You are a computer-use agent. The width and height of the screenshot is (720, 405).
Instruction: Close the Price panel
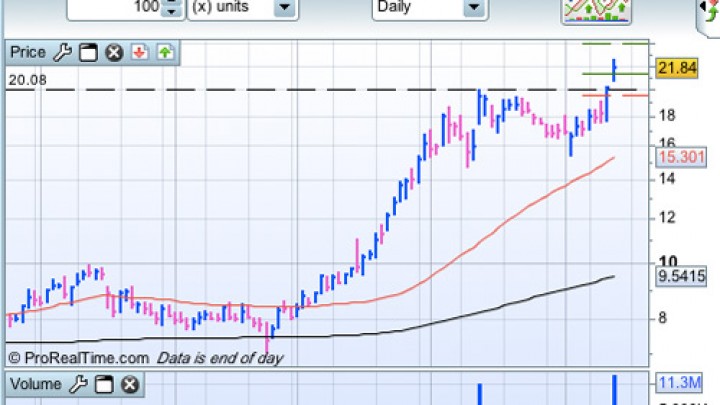coord(114,52)
